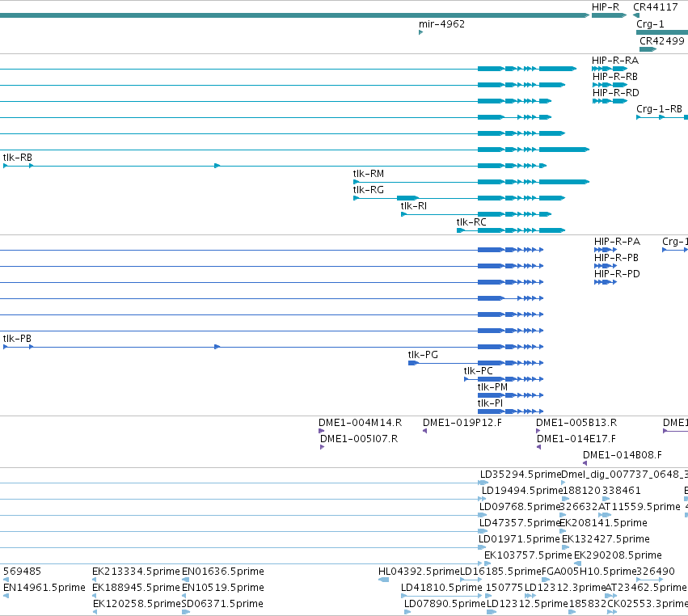688x616 pixels.
Task: Click the EK213334.5prime EST label
Action: pyautogui.click(x=136, y=572)
